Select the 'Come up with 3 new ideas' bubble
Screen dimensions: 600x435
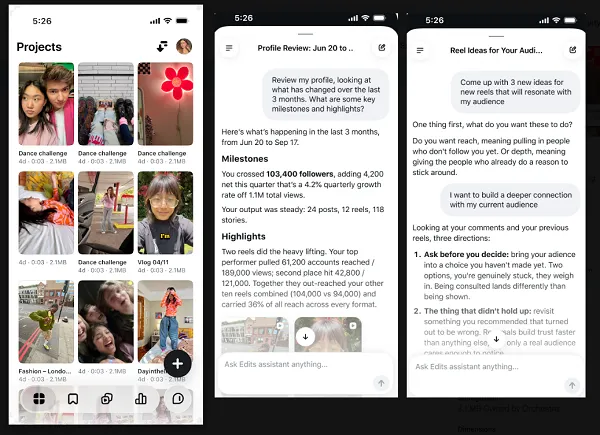coord(515,92)
